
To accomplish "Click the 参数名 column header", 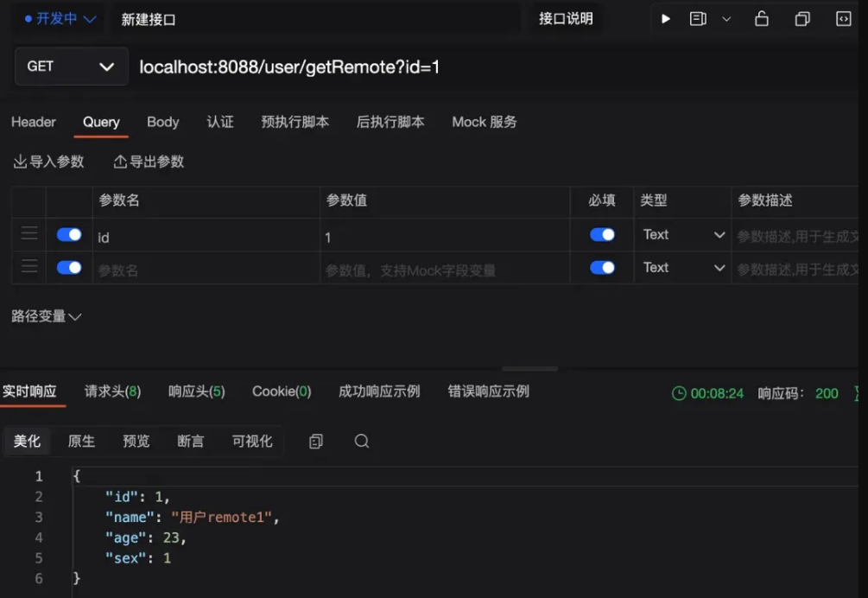I will coord(119,200).
